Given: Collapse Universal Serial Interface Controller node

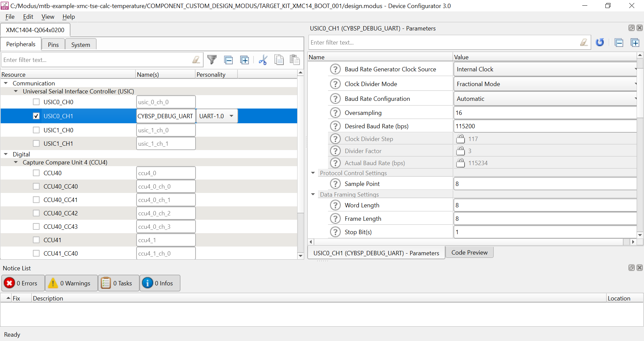Looking at the screenshot, I should coord(16,91).
